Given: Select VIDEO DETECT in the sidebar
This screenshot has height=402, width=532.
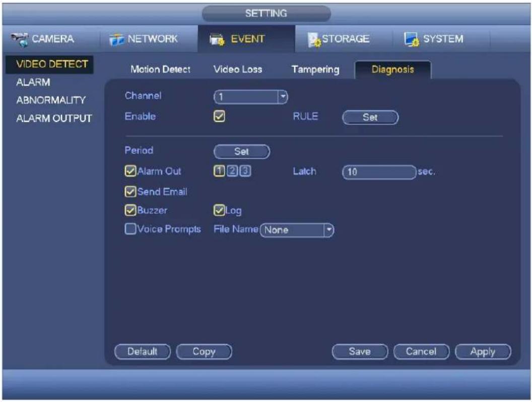Looking at the screenshot, I should point(50,64).
